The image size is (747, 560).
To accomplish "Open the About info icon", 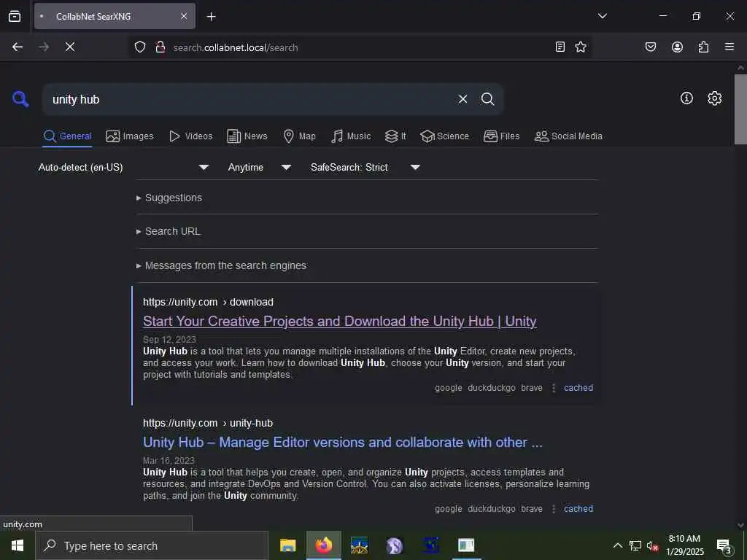I will (686, 98).
